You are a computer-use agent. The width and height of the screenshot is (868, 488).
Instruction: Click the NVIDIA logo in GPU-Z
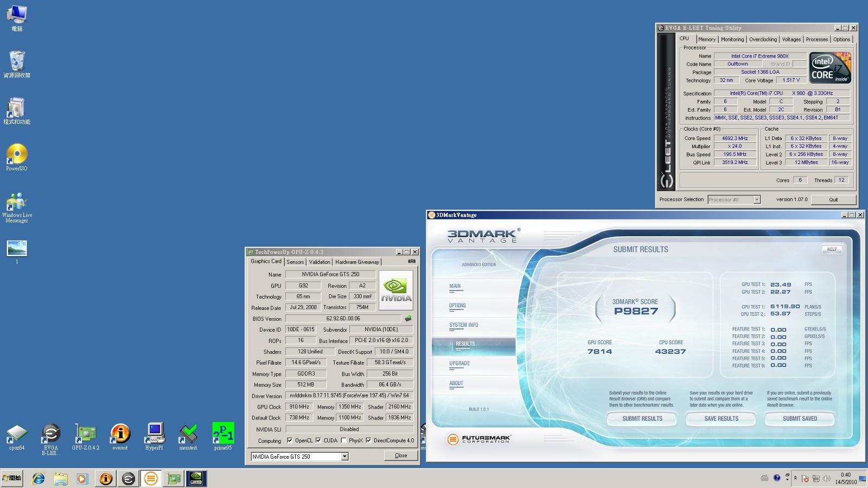tap(396, 291)
